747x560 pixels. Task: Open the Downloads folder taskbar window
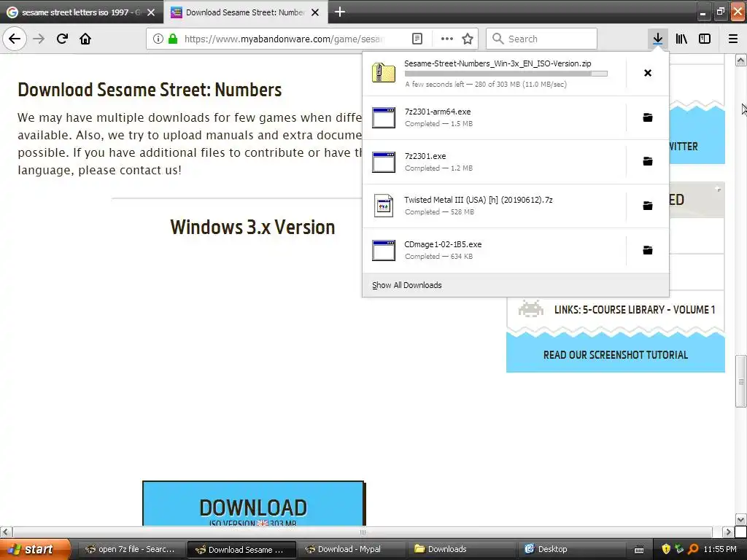[x=462, y=549]
